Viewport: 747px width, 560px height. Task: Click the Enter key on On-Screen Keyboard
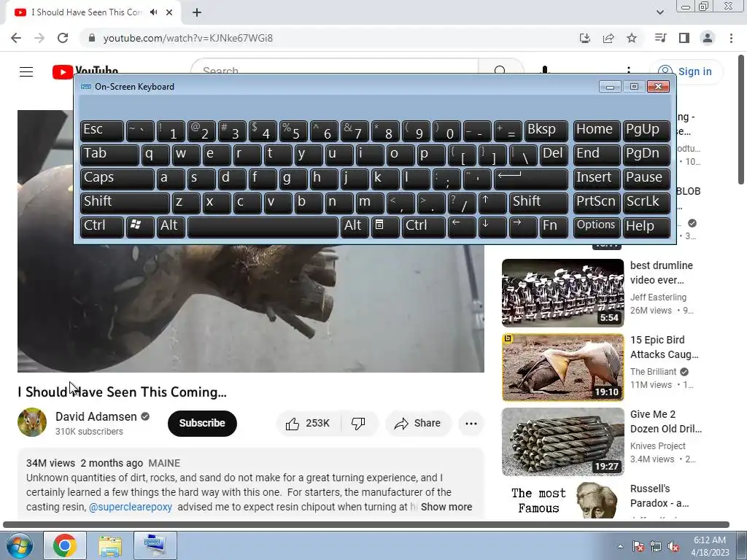click(530, 179)
